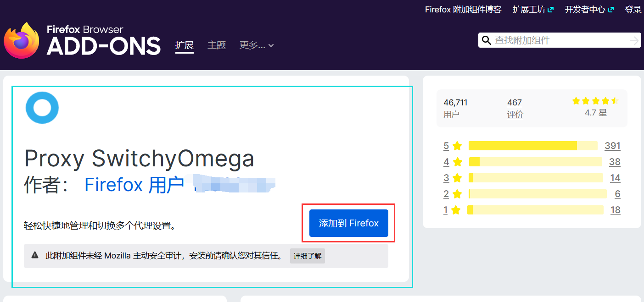
Task: Click the 4-star rating bar
Action: point(535,162)
